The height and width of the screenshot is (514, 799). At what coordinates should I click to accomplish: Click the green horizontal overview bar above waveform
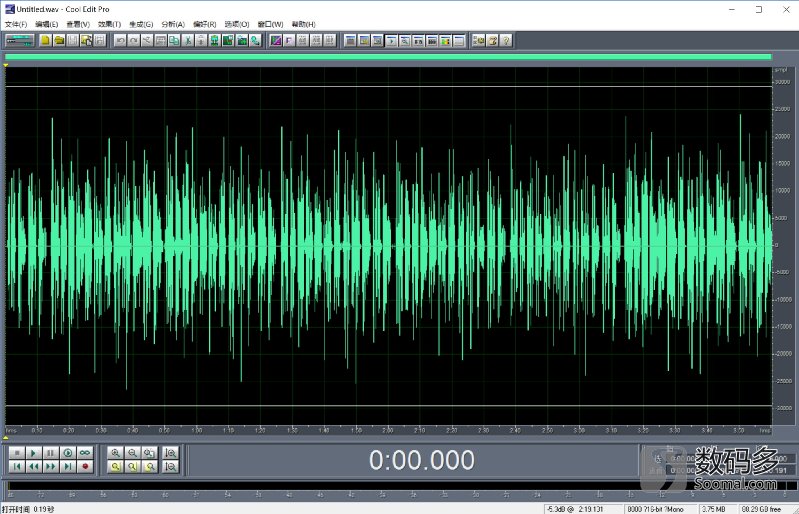tap(388, 57)
